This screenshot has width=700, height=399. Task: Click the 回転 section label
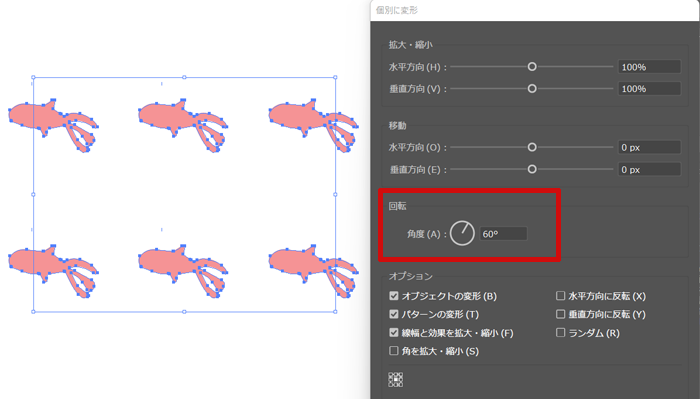coord(397,206)
